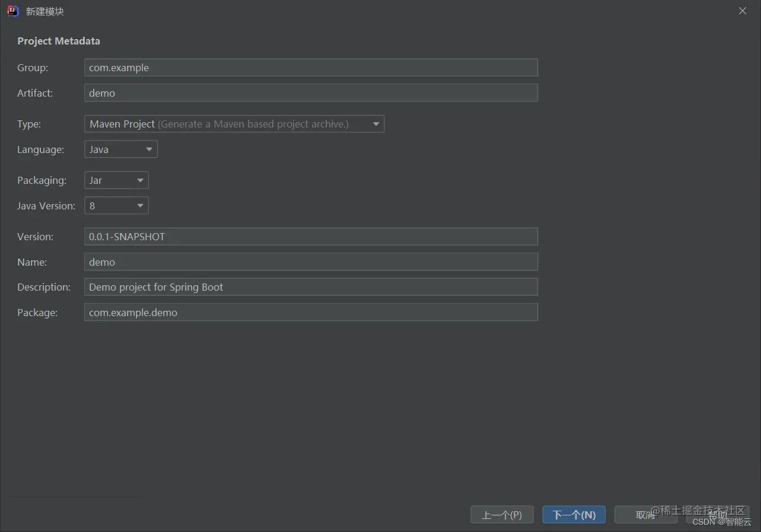Expand the Java Version dropdown showing 8
This screenshot has height=532, width=761.
point(116,206)
